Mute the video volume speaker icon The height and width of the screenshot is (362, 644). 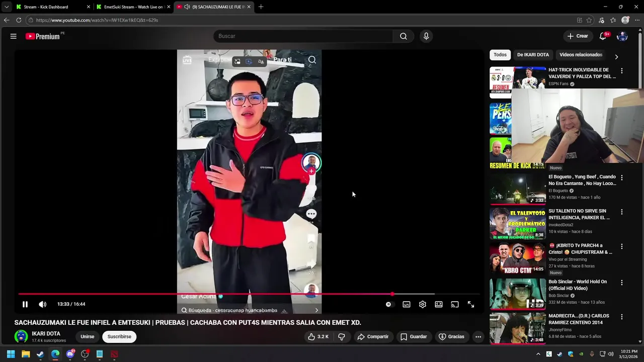click(x=43, y=304)
